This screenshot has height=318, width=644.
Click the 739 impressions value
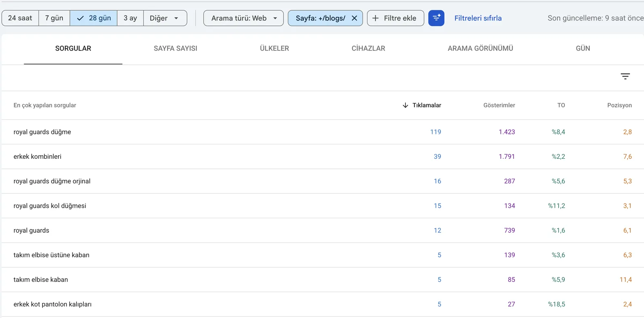click(510, 230)
